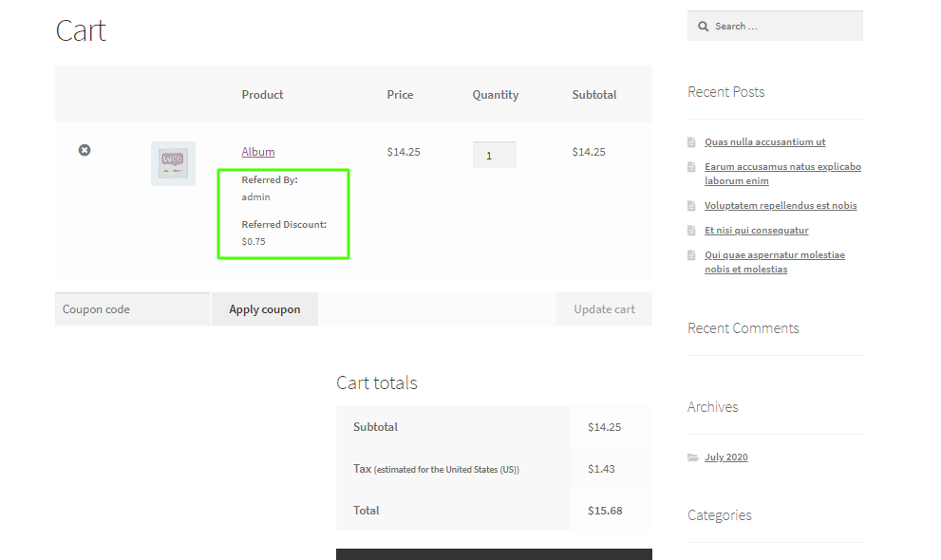Click document icon beside 'Voluptatem repellendus est nobis'
Screen dimensions: 941x560
click(x=691, y=206)
